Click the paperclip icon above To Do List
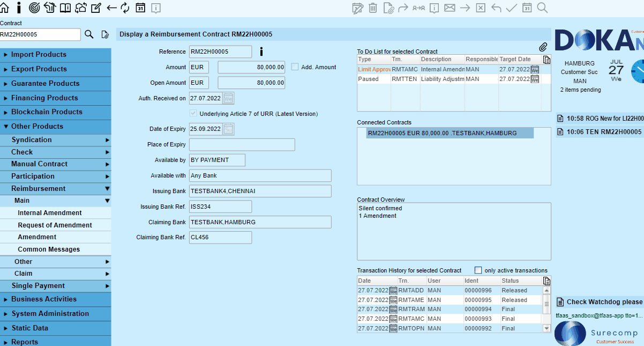This screenshot has height=346, width=644. [543, 47]
